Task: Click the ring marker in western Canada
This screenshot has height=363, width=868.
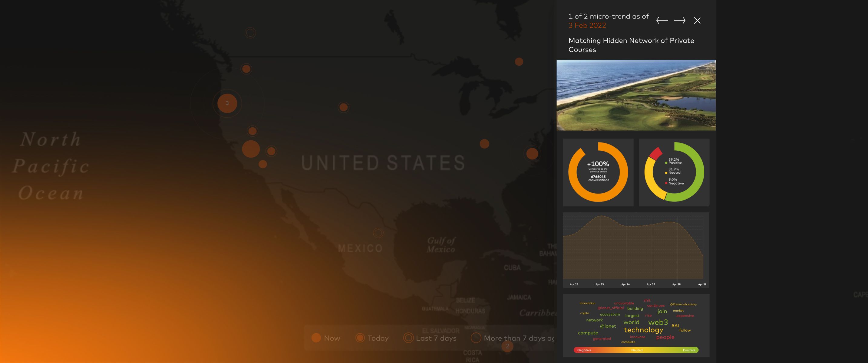Action: click(250, 33)
